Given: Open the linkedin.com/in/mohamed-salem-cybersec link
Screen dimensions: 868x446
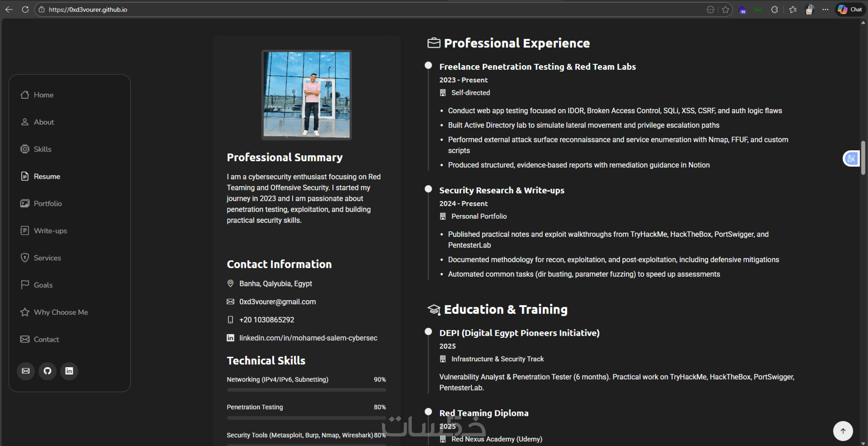Looking at the screenshot, I should 308,338.
